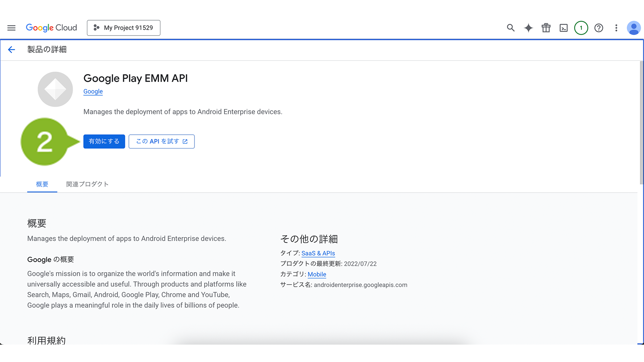The image size is (644, 362).
Task: Open notifications badge showing 1
Action: coord(581,28)
